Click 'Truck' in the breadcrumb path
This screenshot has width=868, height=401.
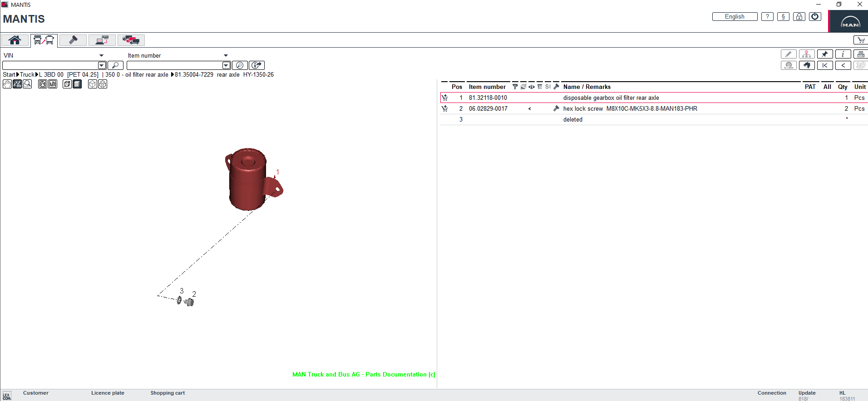pyautogui.click(x=27, y=74)
